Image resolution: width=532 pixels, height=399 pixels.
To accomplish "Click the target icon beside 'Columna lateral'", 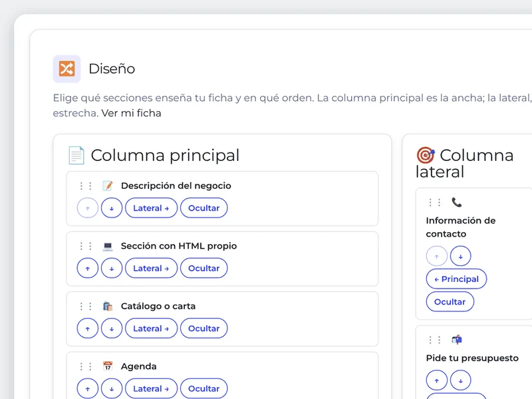I will (x=426, y=155).
